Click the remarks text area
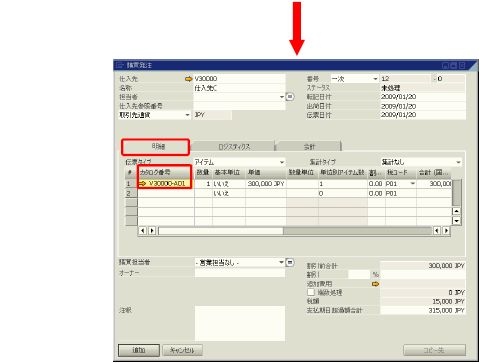 [240, 323]
